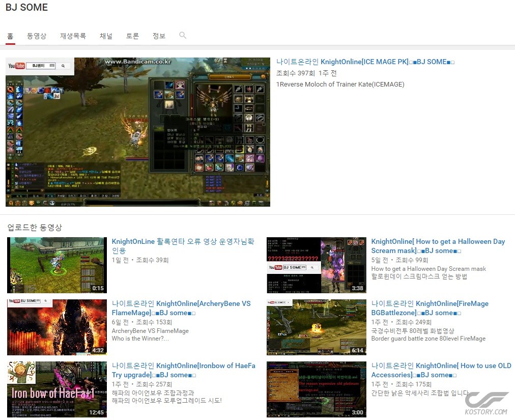This screenshot has height=420, width=515.
Task: Open the OLD Accessories video thumbnail
Action: [x=317, y=389]
